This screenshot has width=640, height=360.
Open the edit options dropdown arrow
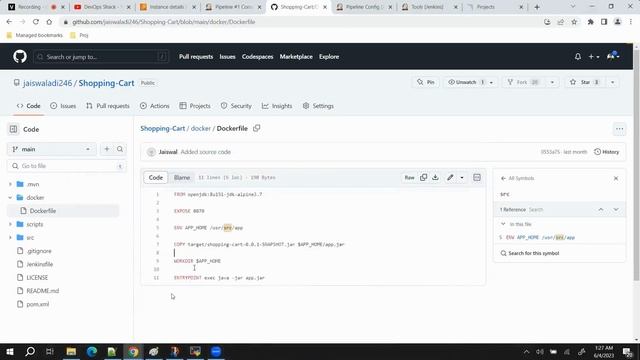tap(462, 178)
